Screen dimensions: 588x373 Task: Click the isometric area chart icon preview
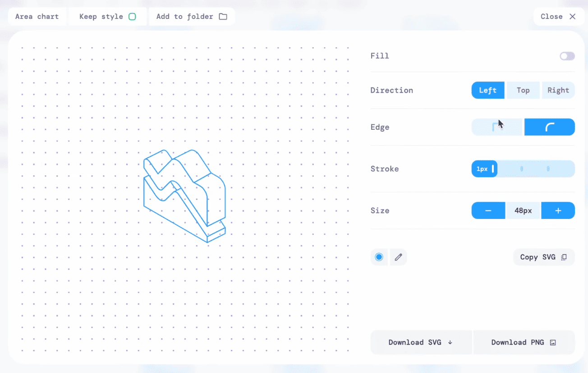184,196
